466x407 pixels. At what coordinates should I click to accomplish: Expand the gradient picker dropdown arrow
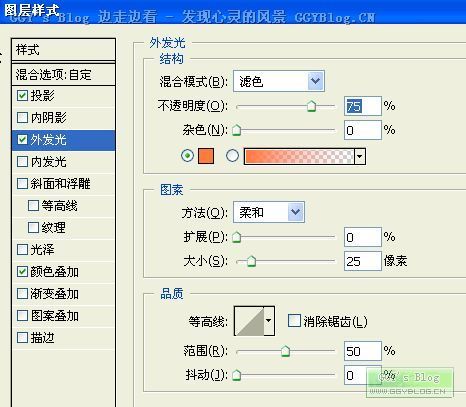tap(360, 156)
